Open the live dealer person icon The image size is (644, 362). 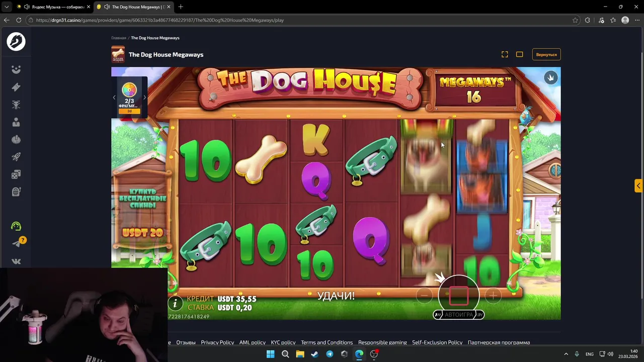pyautogui.click(x=16, y=122)
